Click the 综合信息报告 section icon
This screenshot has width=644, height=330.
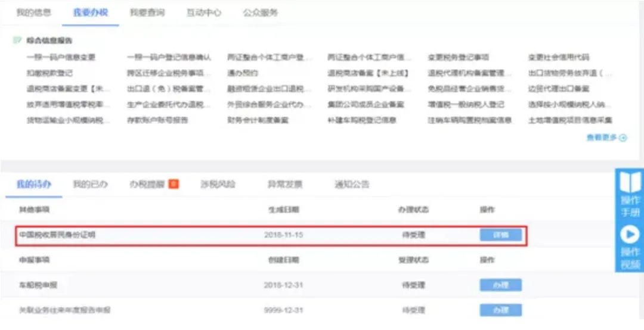pyautogui.click(x=17, y=41)
